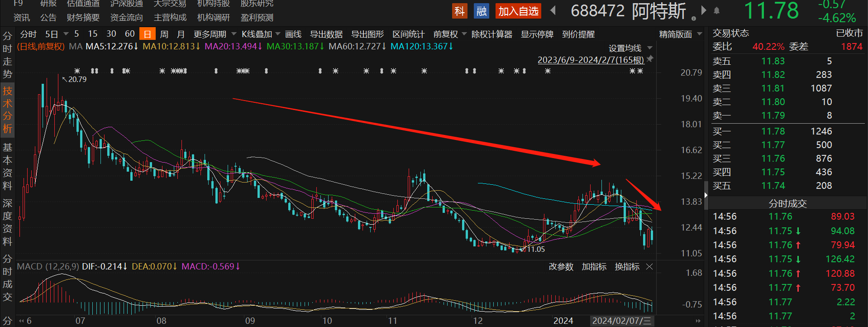Screen dimensions: 868x327
Task: Go to previous stock with left arrow
Action: [x=553, y=10]
